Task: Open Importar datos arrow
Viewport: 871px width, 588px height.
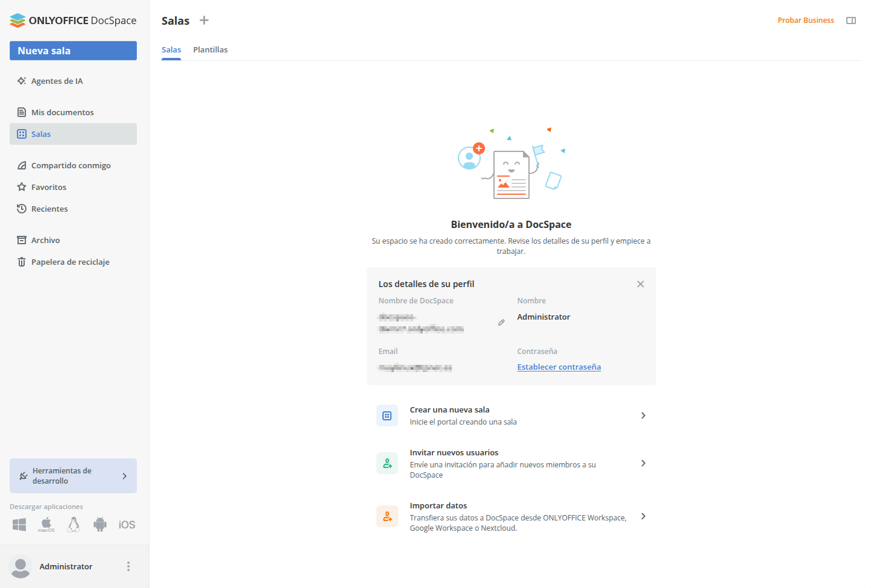Action: [644, 516]
